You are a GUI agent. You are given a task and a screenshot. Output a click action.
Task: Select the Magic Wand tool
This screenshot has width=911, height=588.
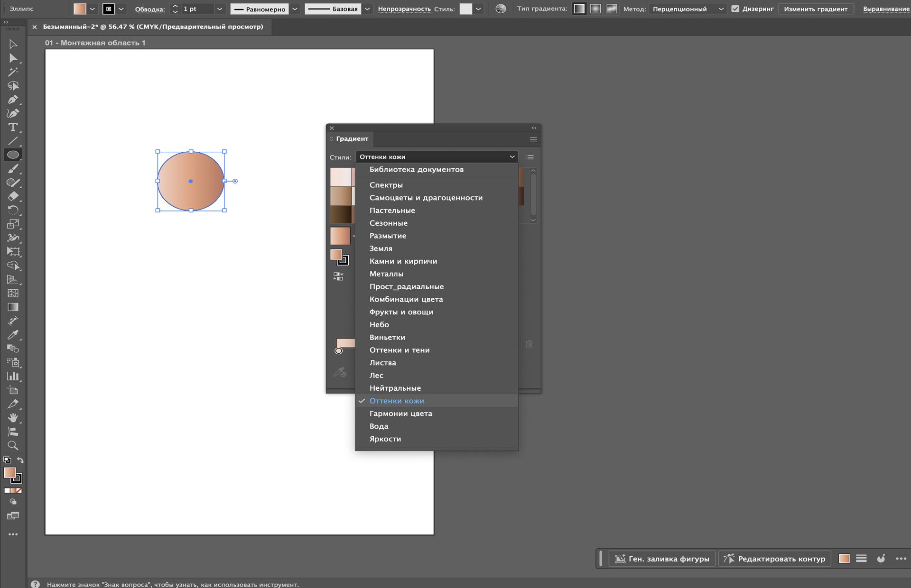click(x=13, y=72)
